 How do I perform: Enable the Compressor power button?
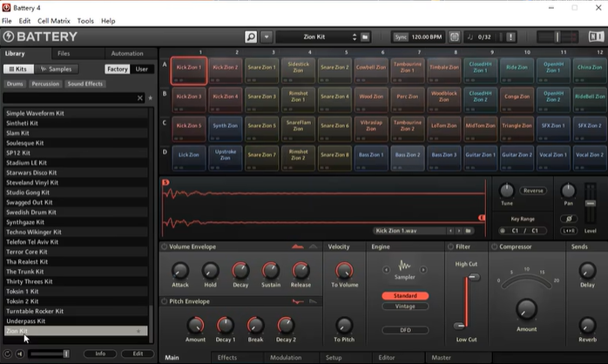[x=495, y=246]
